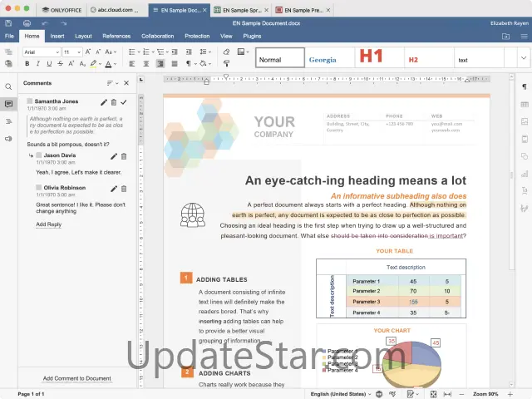Toggle align right paragraph button
This screenshot has height=399, width=532.
(x=159, y=63)
